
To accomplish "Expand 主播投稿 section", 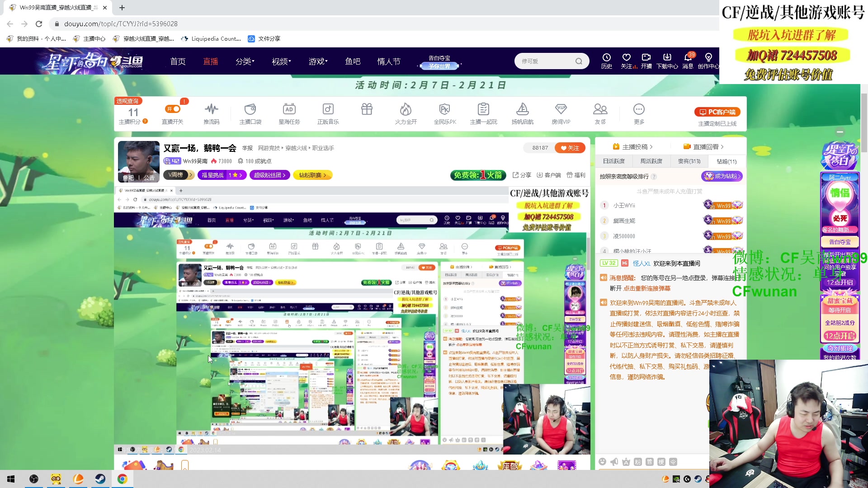I will [632, 147].
